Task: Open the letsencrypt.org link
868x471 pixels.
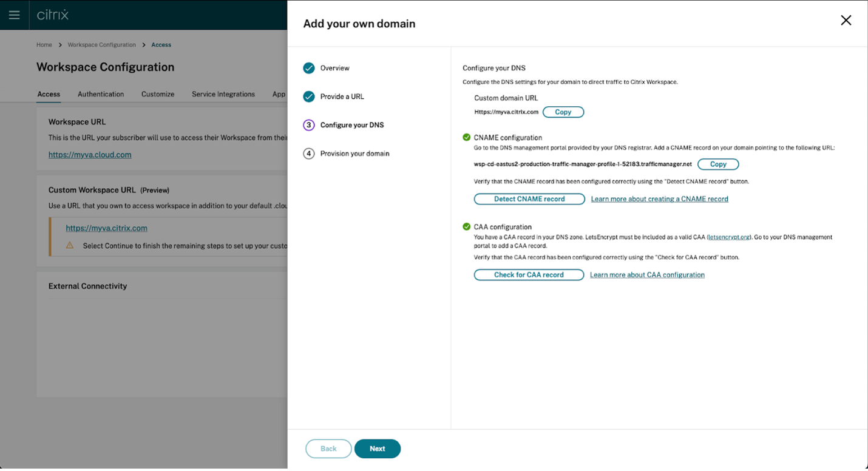Action: coord(730,237)
